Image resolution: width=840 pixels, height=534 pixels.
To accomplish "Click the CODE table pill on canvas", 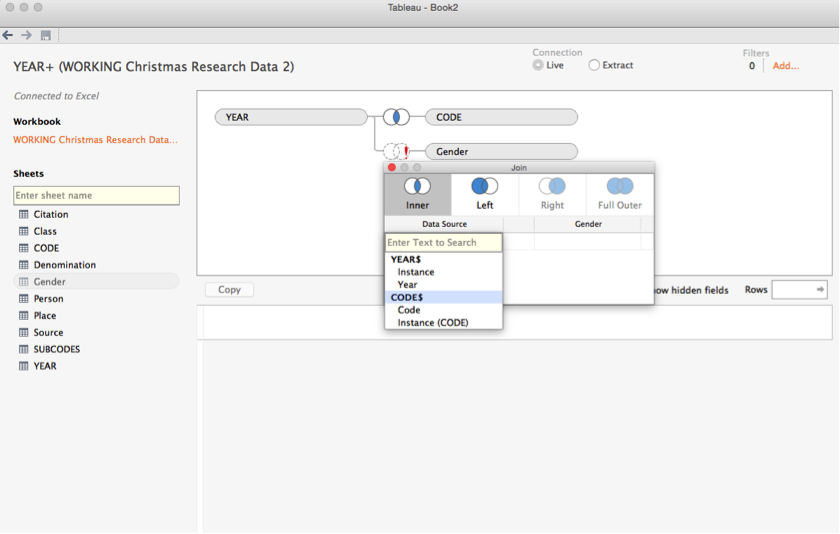I will click(501, 117).
